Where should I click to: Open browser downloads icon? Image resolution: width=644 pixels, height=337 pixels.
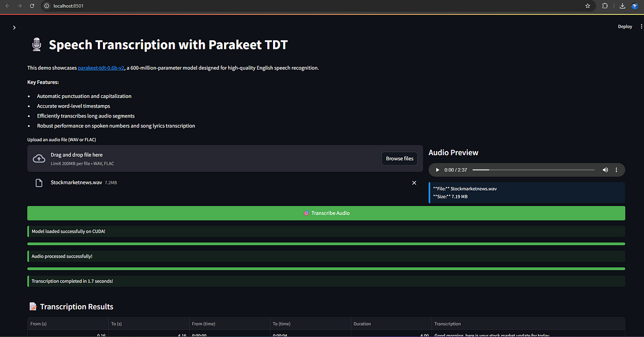[622, 6]
